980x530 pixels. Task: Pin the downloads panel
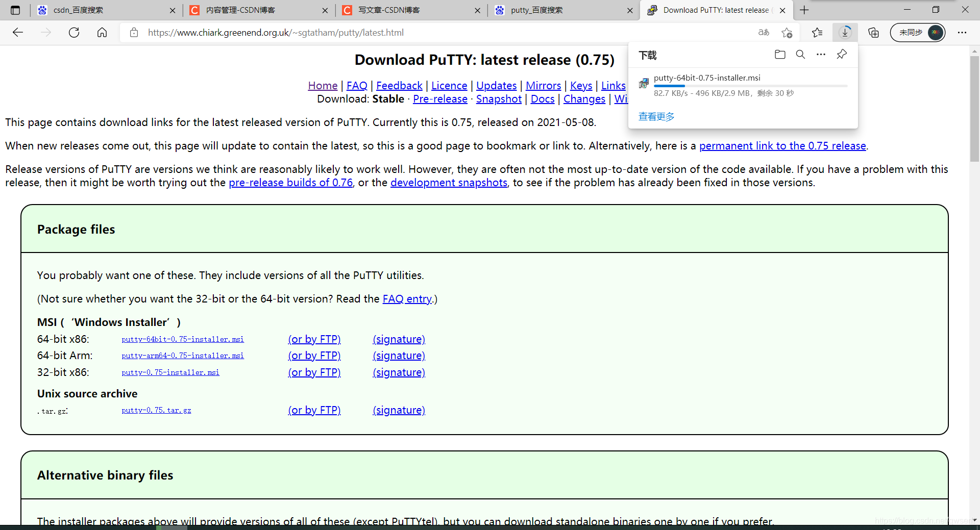pos(842,55)
